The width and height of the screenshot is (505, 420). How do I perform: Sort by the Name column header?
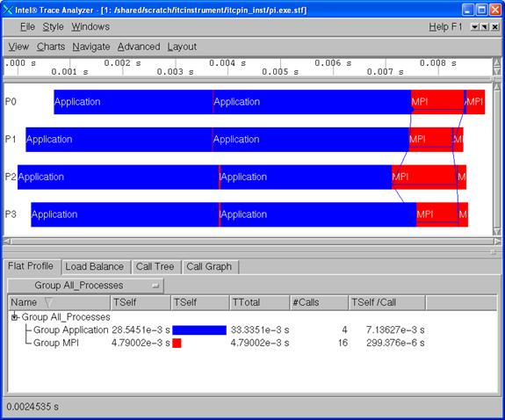point(59,302)
